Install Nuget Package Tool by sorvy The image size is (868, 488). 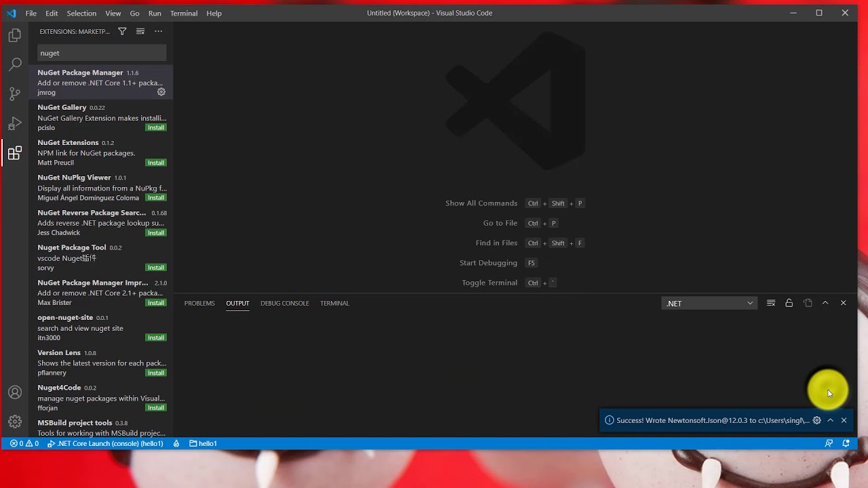point(156,268)
